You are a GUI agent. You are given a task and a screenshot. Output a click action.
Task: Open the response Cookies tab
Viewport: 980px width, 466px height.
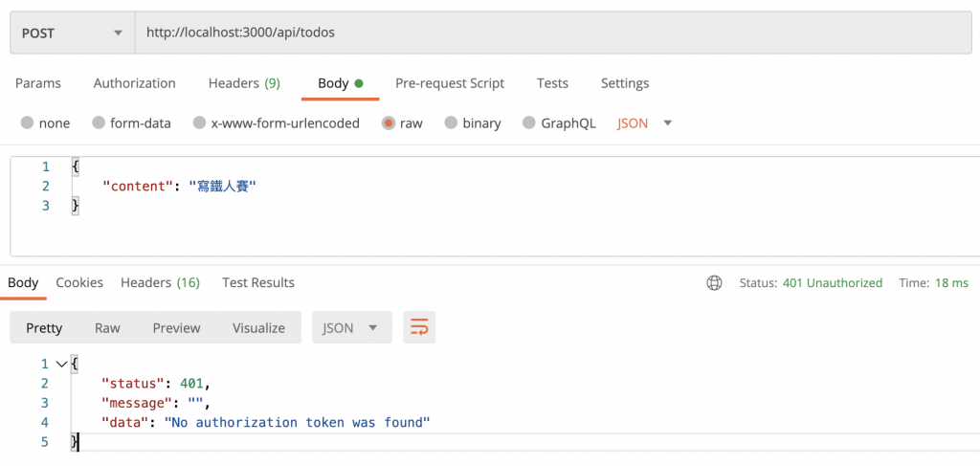(x=79, y=282)
